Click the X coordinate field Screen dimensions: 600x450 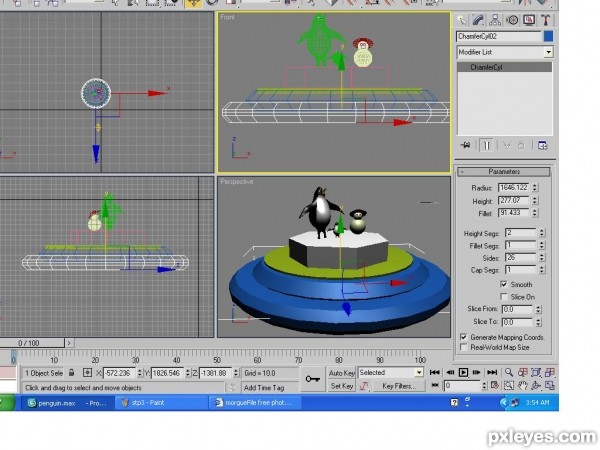click(x=119, y=373)
